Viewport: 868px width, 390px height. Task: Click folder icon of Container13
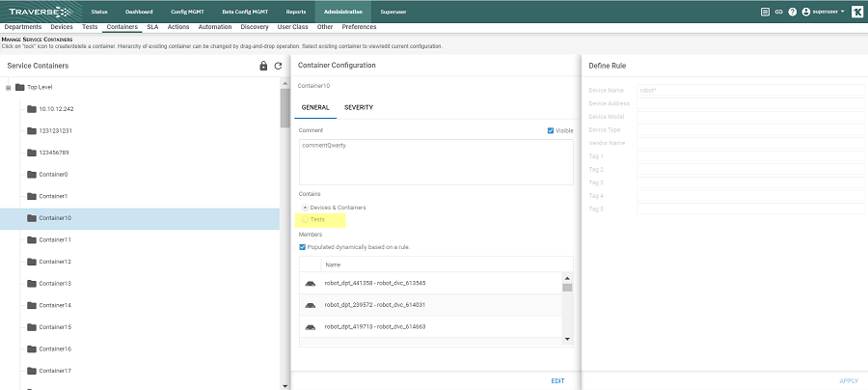tap(32, 284)
